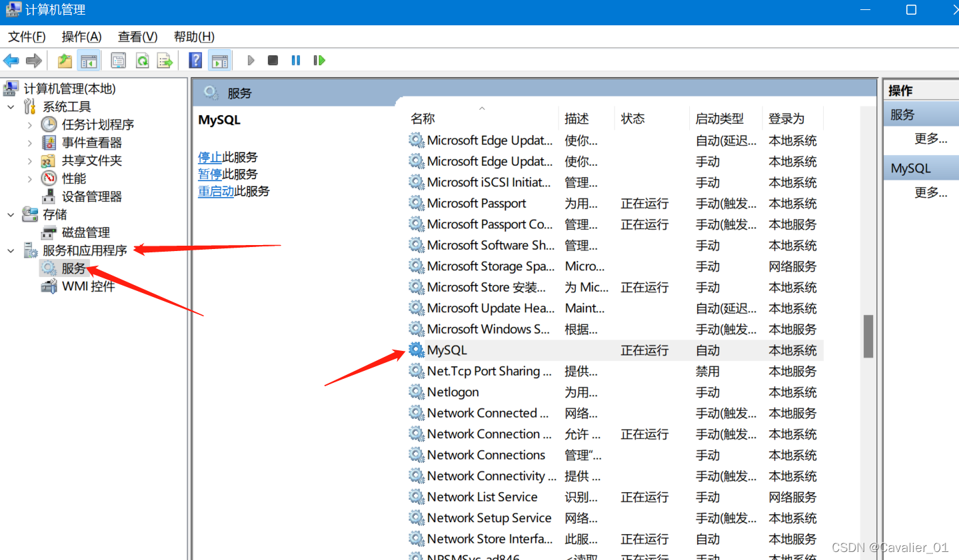
Task: Select the Disk Management icon
Action: pyautogui.click(x=49, y=232)
